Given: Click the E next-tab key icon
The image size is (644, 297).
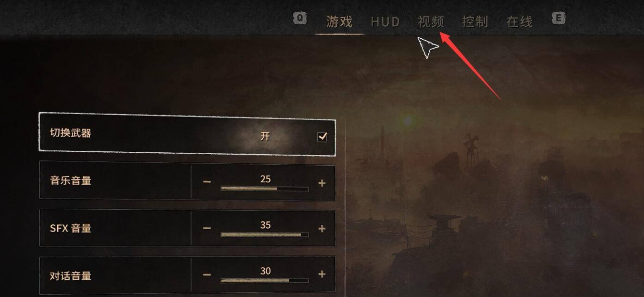Looking at the screenshot, I should click(559, 19).
